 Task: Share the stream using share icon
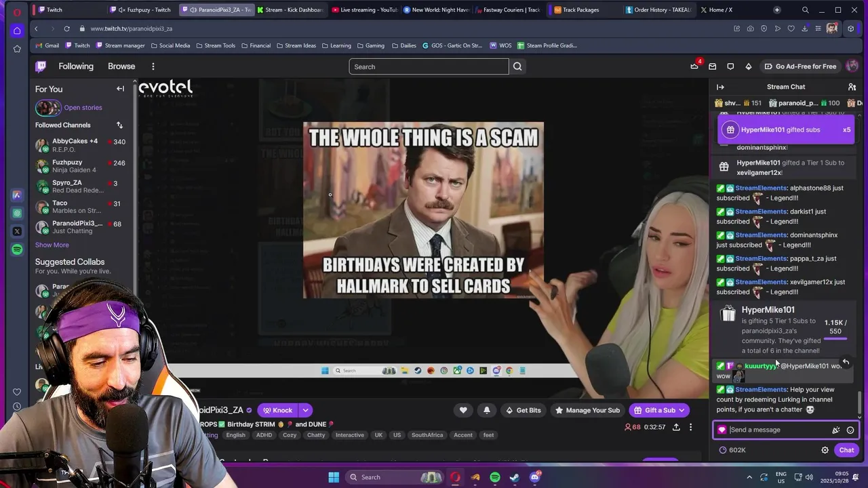pos(676,427)
